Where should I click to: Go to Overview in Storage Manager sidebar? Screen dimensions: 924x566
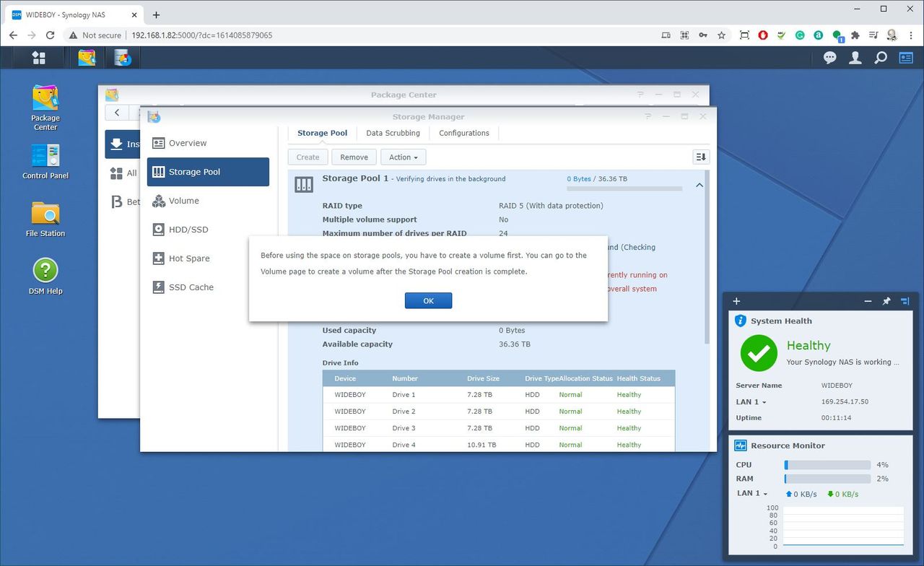point(208,143)
